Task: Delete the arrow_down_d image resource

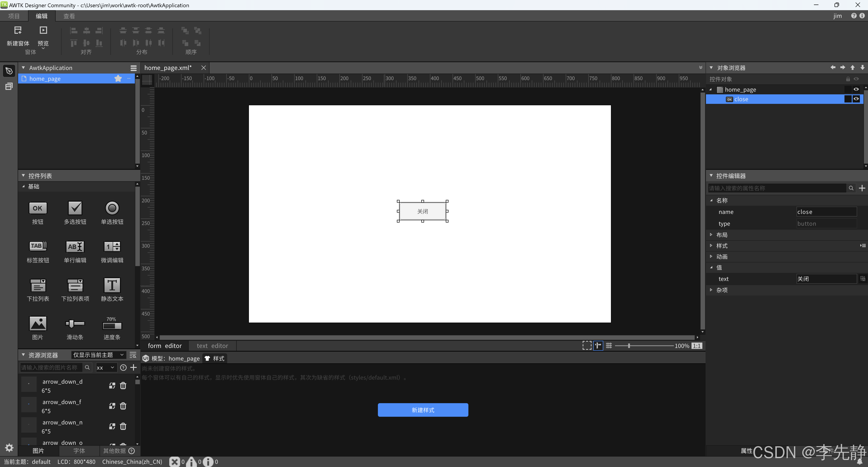Action: coord(123,386)
